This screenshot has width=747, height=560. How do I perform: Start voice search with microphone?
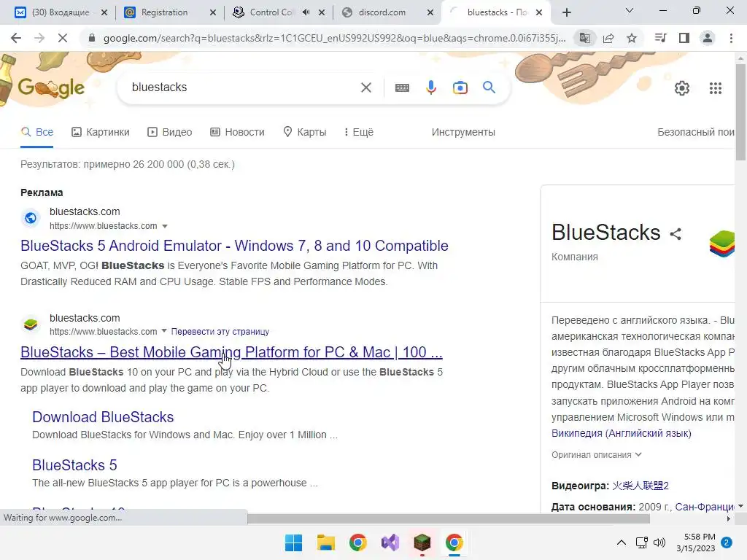[x=431, y=87]
